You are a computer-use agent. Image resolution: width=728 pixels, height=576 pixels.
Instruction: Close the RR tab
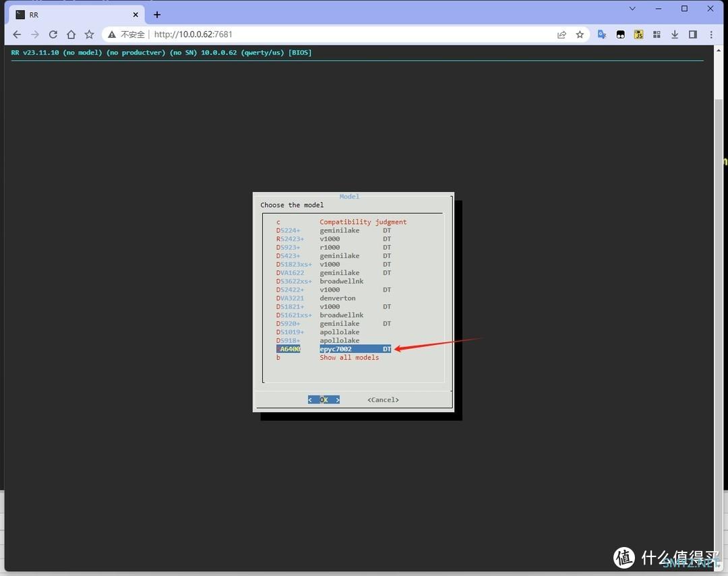(135, 15)
